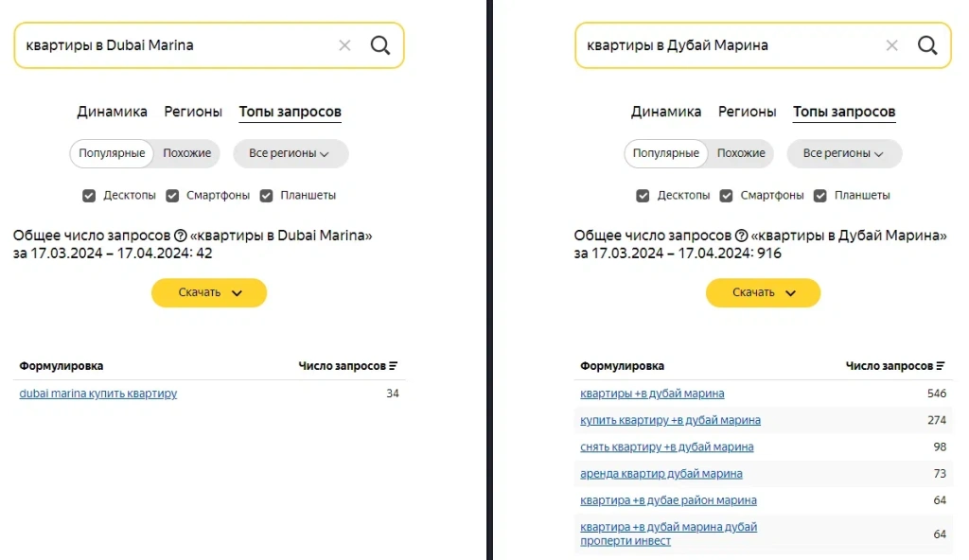Image resolution: width=969 pixels, height=560 pixels.
Task: Select the 'Похожие' filter in the left panel
Action: [x=186, y=153]
